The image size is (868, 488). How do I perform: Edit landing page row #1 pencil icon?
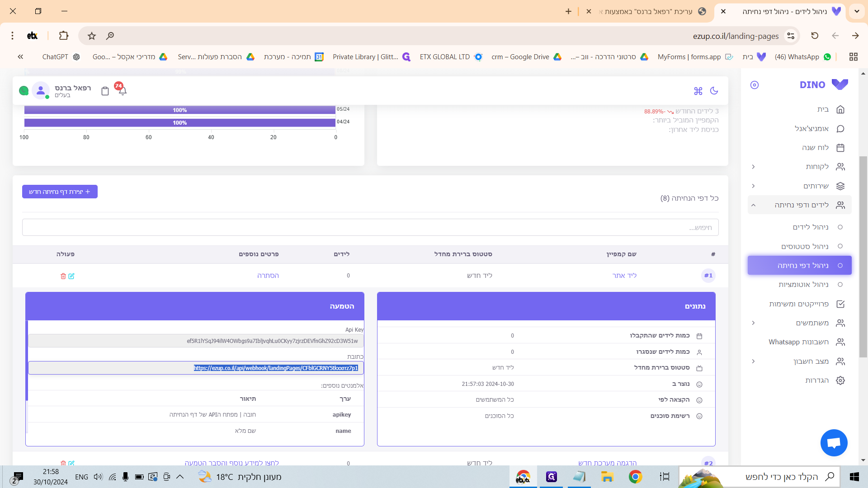pos(71,276)
